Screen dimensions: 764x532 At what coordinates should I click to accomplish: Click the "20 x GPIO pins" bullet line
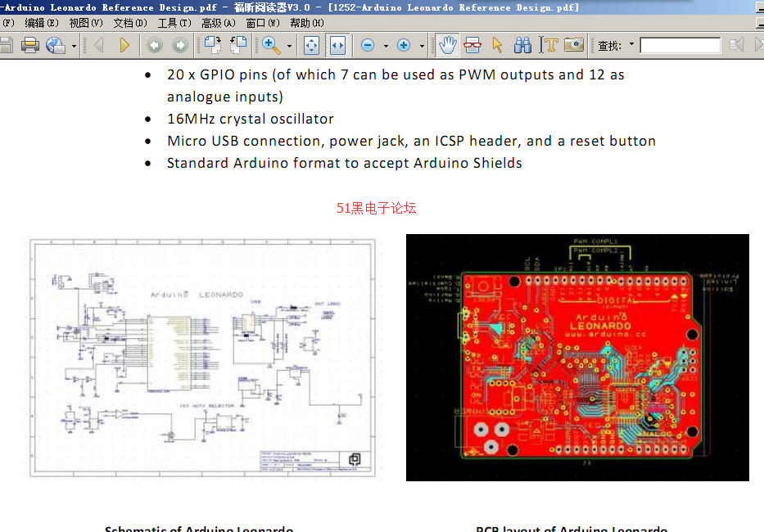[x=396, y=75]
